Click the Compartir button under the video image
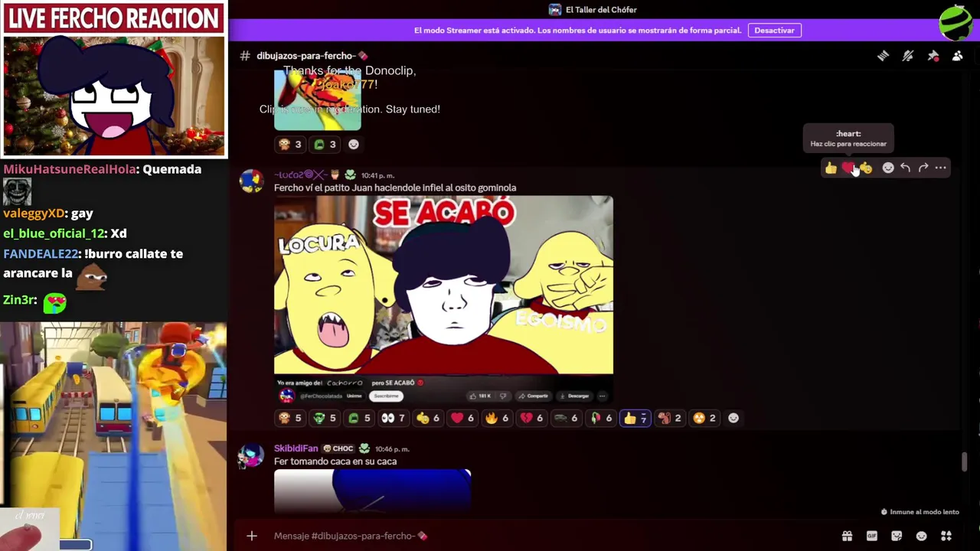The height and width of the screenshot is (551, 980). 533,396
